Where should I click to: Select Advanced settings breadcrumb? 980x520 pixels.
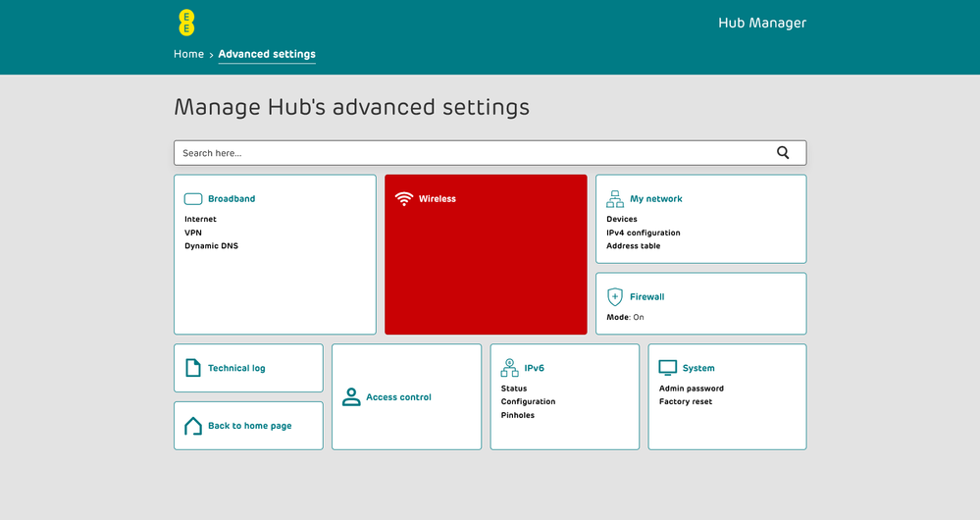pyautogui.click(x=267, y=54)
